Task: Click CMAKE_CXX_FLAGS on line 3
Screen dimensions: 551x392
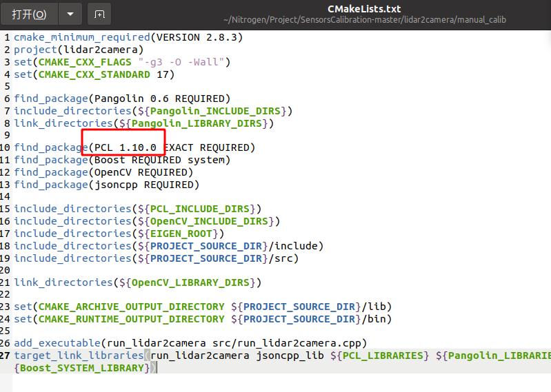Action: [x=85, y=62]
